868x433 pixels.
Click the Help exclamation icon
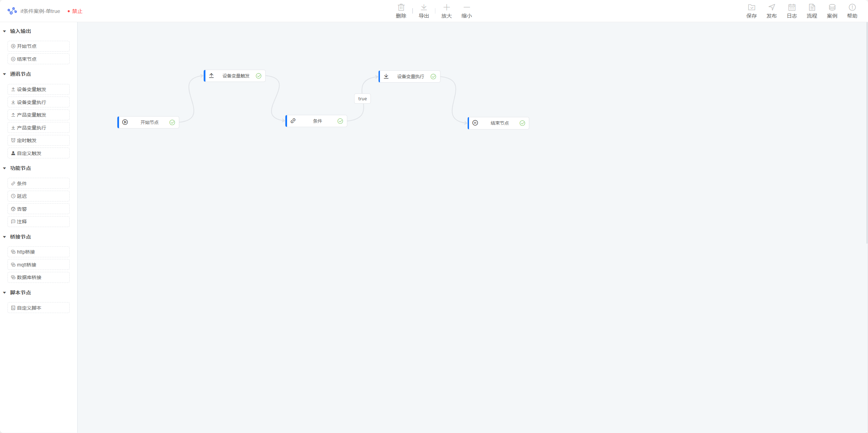pos(852,7)
